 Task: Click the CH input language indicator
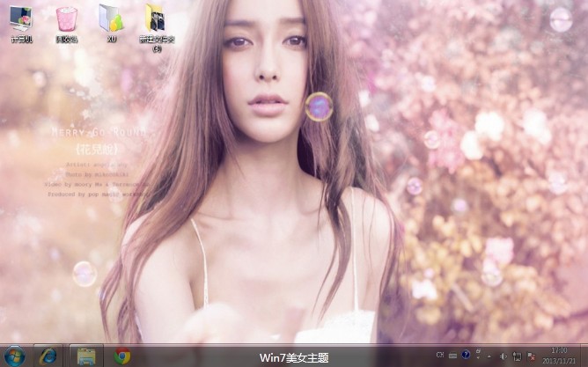click(x=440, y=355)
